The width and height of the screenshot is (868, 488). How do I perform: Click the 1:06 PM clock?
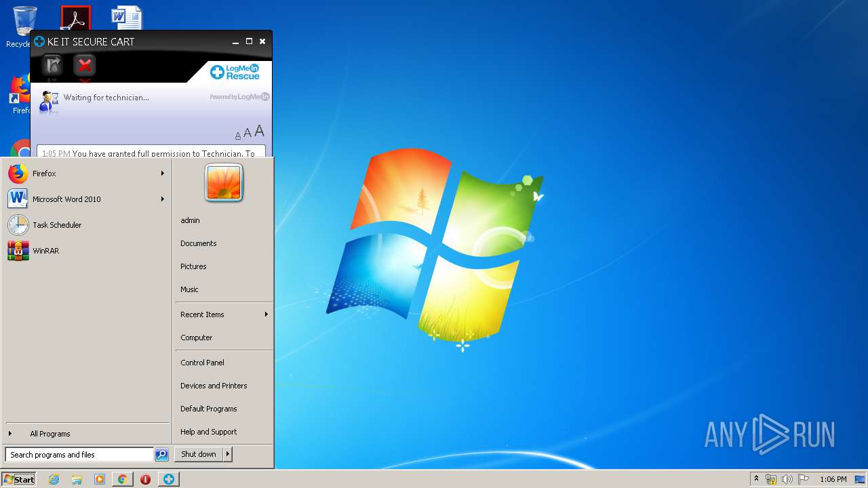pos(833,479)
